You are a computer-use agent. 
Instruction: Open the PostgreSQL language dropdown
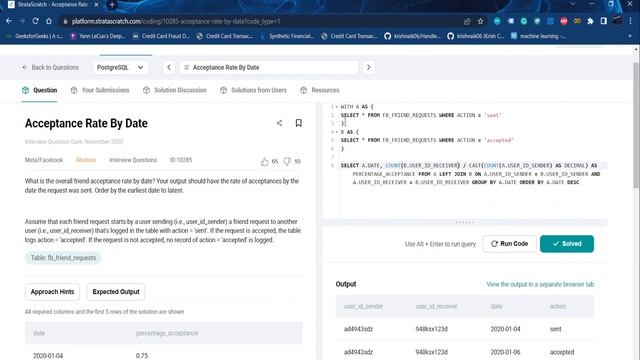(120, 67)
